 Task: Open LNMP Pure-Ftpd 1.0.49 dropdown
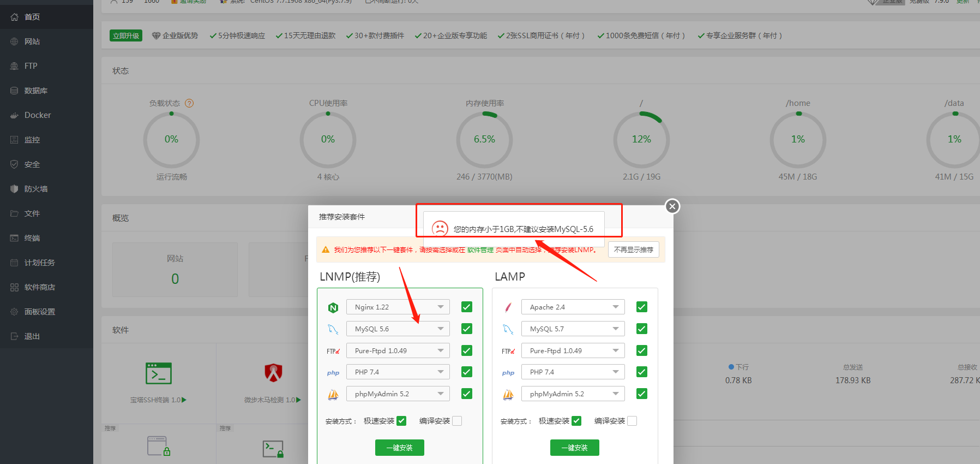pyautogui.click(x=398, y=350)
